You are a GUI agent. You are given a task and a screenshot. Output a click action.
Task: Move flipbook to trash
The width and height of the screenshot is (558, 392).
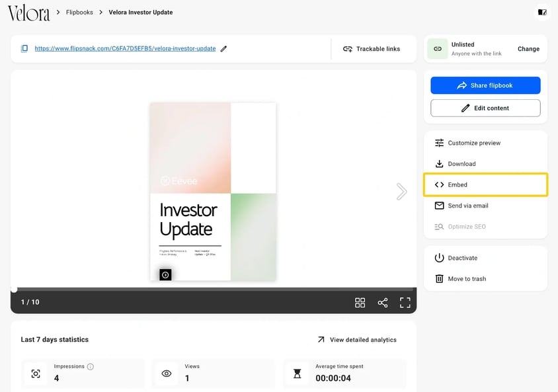point(485,279)
